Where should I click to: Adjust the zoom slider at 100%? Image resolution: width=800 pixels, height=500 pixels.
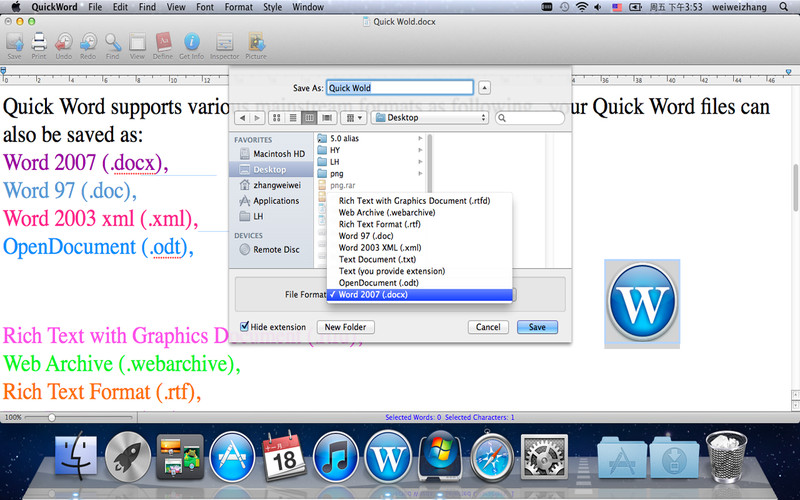(52, 417)
